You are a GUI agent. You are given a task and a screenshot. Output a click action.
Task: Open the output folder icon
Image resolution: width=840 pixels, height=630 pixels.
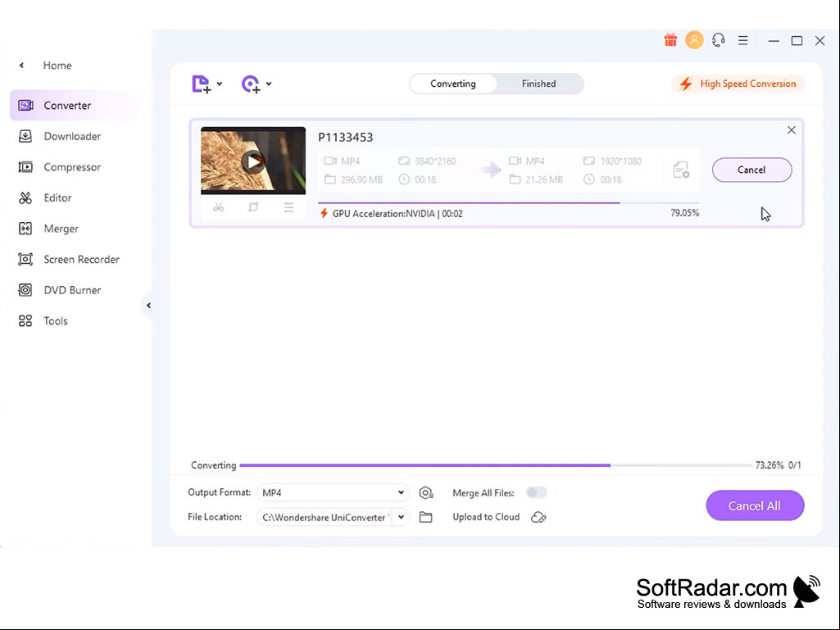426,517
